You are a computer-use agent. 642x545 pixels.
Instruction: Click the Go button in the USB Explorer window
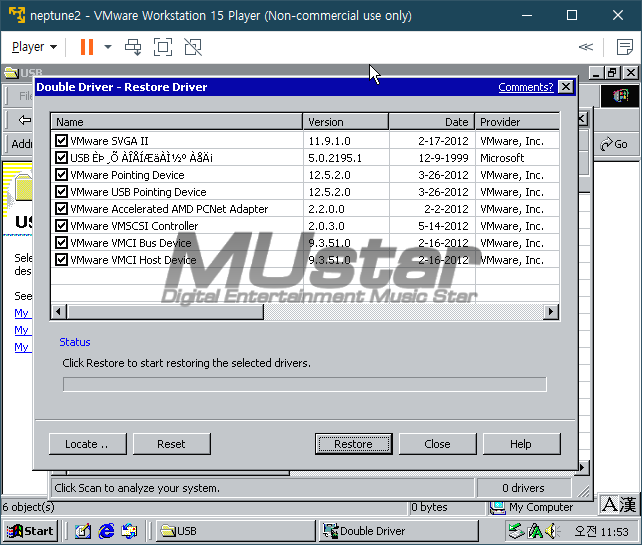(615, 144)
